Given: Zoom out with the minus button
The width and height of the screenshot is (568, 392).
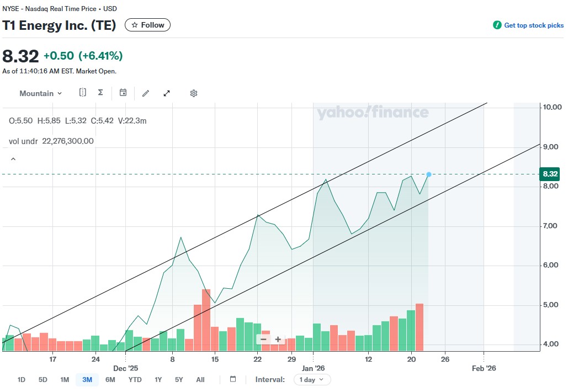Looking at the screenshot, I should [x=263, y=339].
